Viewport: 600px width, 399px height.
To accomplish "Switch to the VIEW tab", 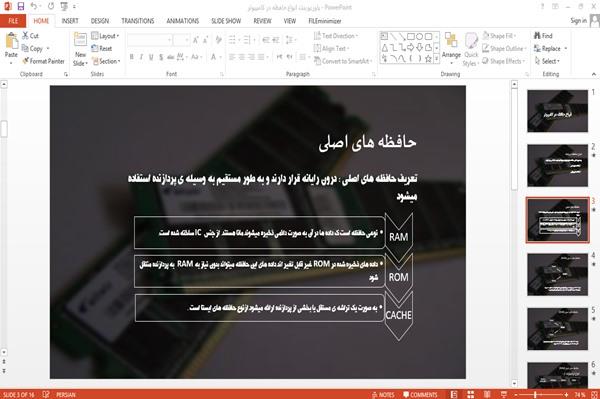I will click(x=290, y=21).
